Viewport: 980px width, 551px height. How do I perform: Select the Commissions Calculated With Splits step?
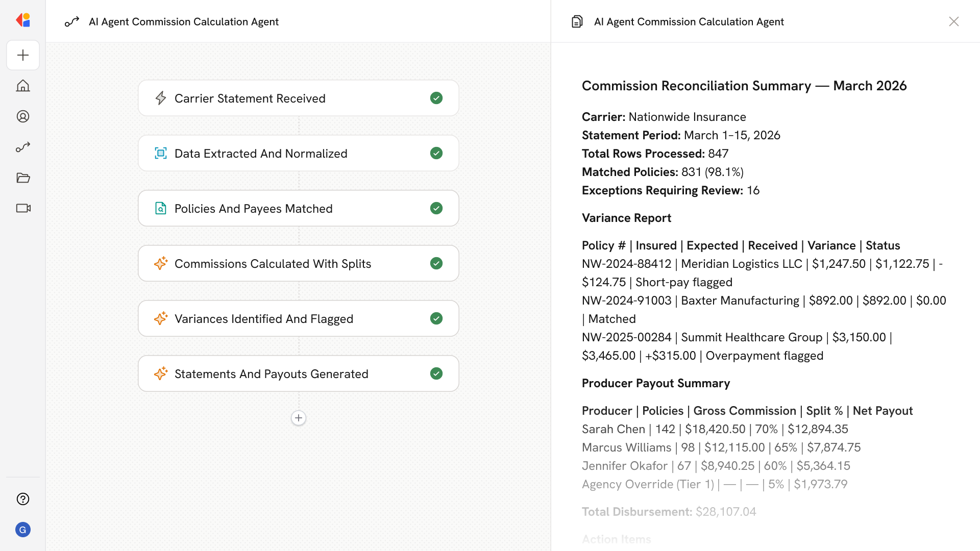click(298, 263)
